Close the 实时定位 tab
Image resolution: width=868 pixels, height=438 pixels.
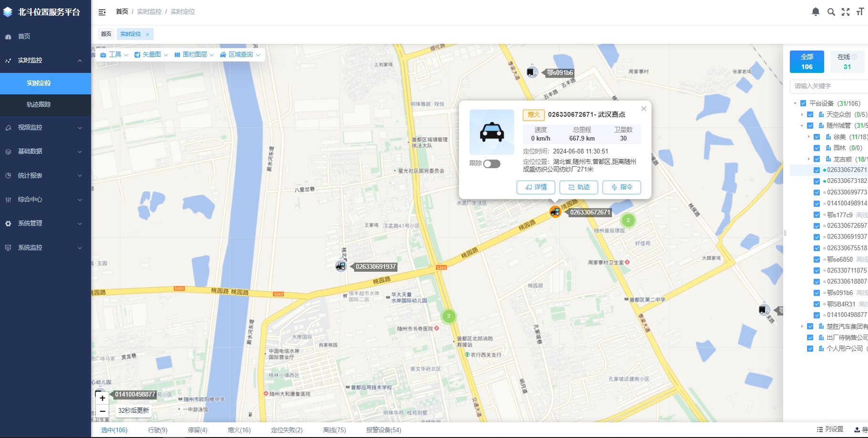(x=147, y=34)
